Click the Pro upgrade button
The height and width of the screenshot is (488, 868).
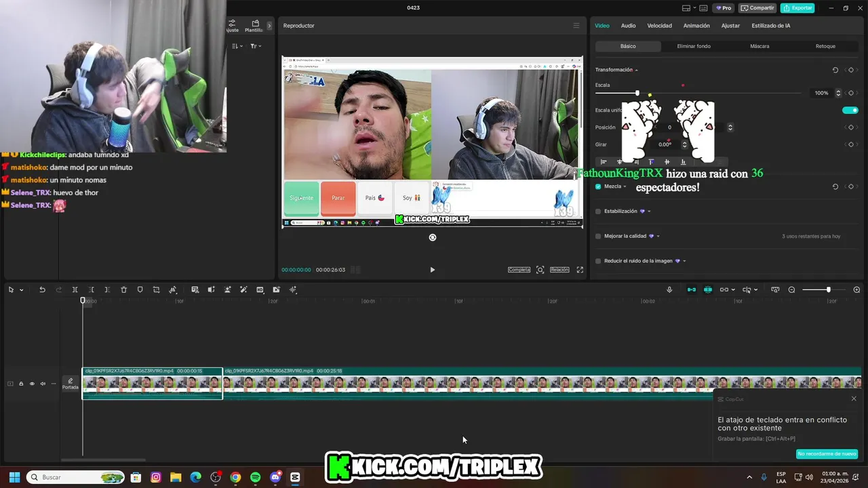pyautogui.click(x=724, y=8)
